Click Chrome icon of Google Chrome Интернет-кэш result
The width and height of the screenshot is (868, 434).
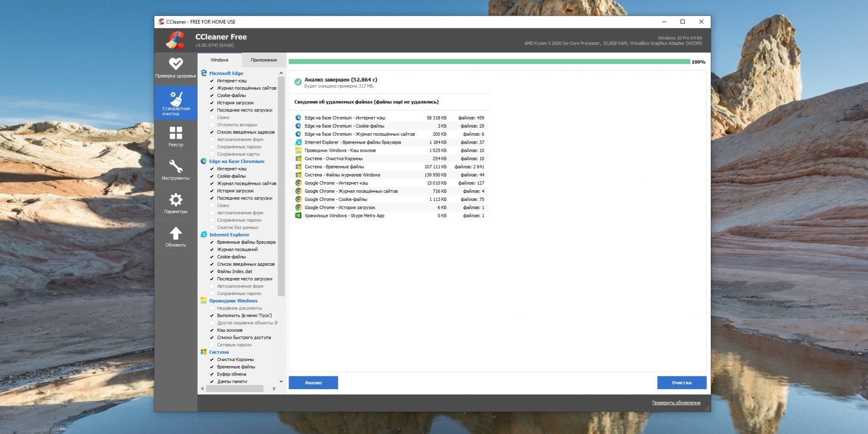point(298,183)
